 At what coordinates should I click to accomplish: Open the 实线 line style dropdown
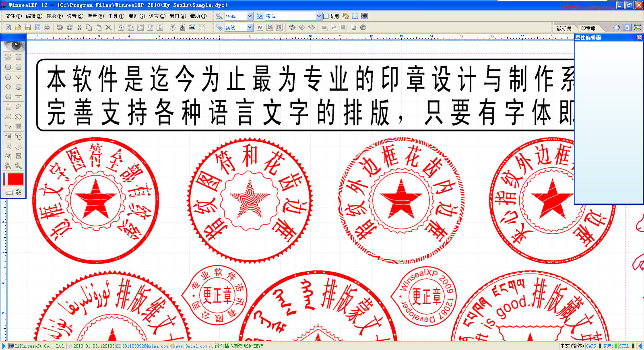pos(250,27)
